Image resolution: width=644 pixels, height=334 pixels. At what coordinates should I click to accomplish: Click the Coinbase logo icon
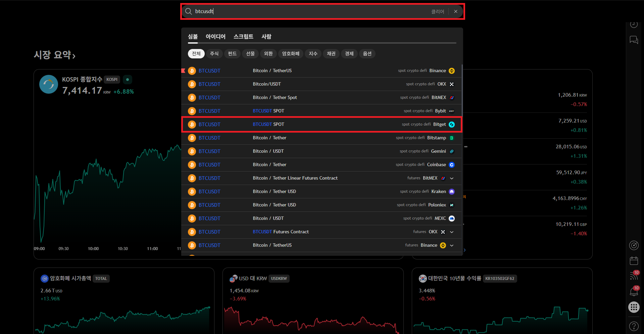(x=452, y=165)
